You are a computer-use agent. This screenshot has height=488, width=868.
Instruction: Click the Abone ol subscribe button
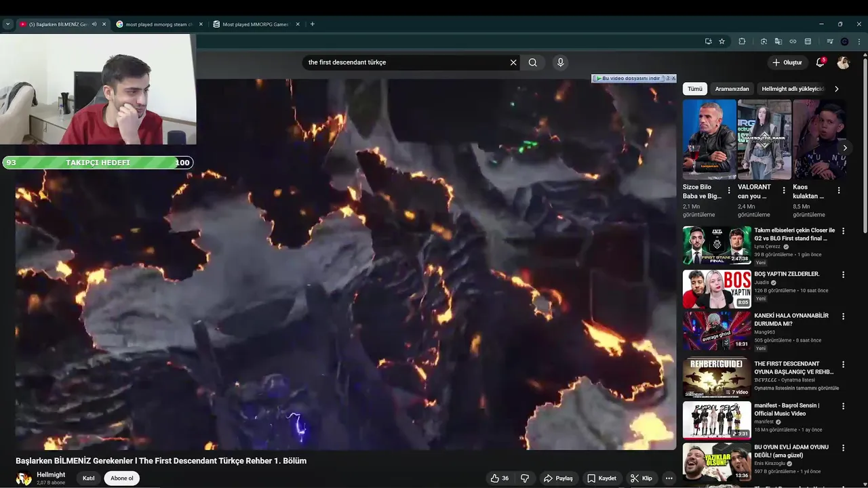pos(122,479)
